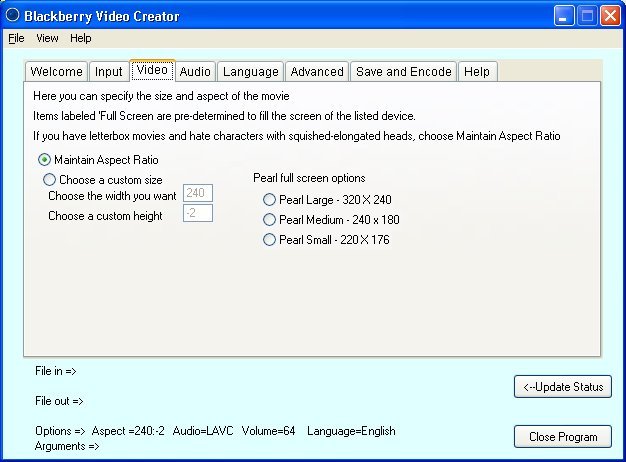
Task: Open the Advanced tab
Action: [x=317, y=71]
